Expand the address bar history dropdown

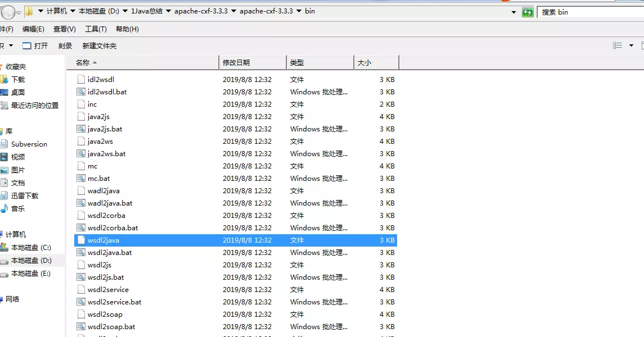(514, 12)
